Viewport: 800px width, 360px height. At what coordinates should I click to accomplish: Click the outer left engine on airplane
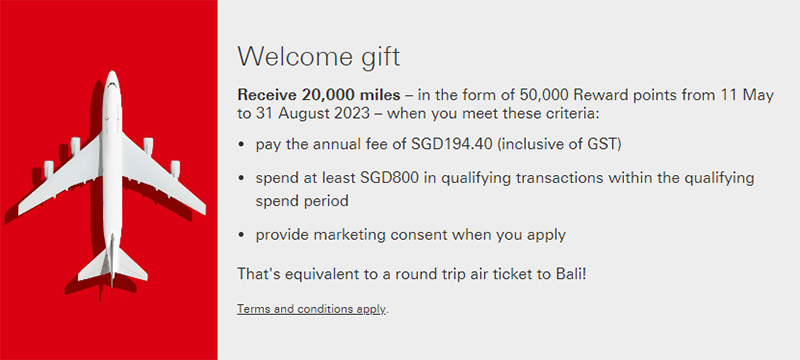[48, 169]
